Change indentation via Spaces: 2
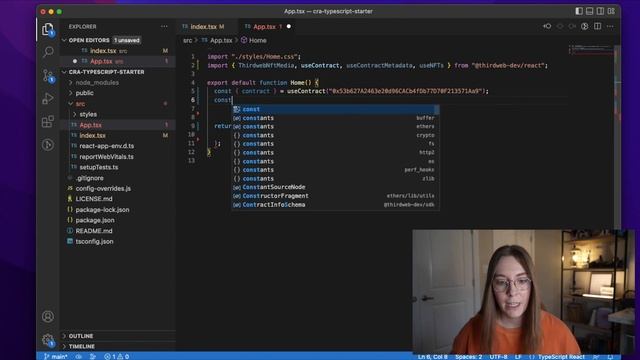The height and width of the screenshot is (360, 640). tap(469, 357)
